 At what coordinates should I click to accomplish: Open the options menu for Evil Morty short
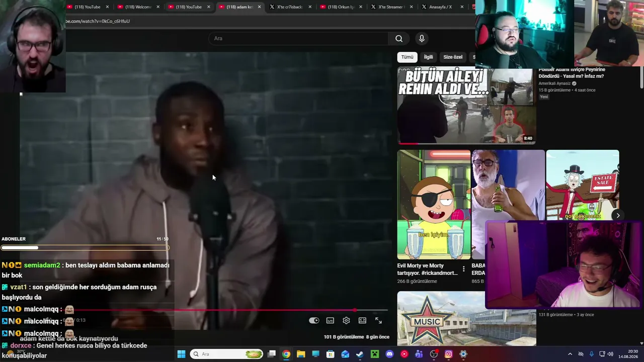click(x=463, y=269)
